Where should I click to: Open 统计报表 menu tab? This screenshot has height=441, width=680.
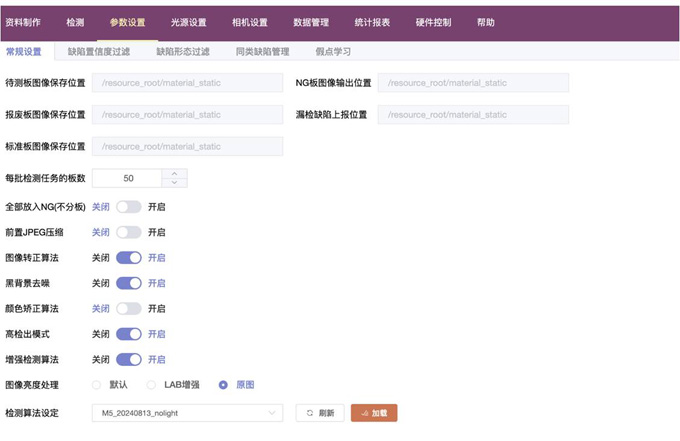tap(372, 22)
